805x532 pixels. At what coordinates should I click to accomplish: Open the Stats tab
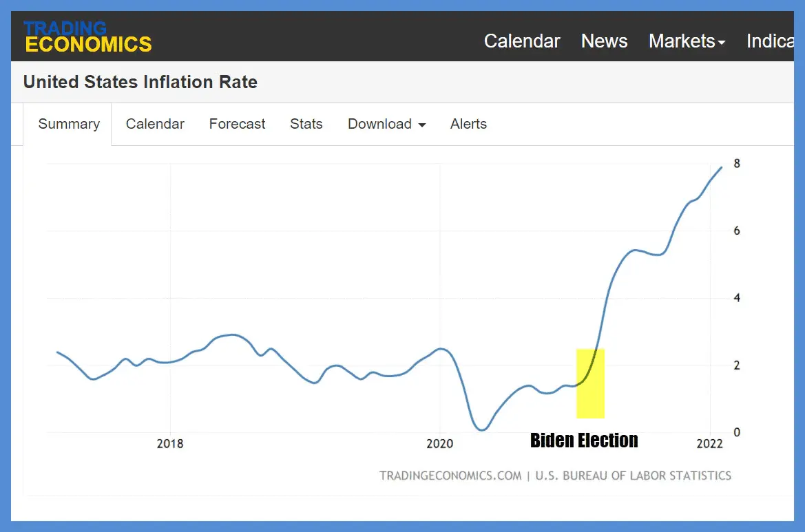coord(306,124)
